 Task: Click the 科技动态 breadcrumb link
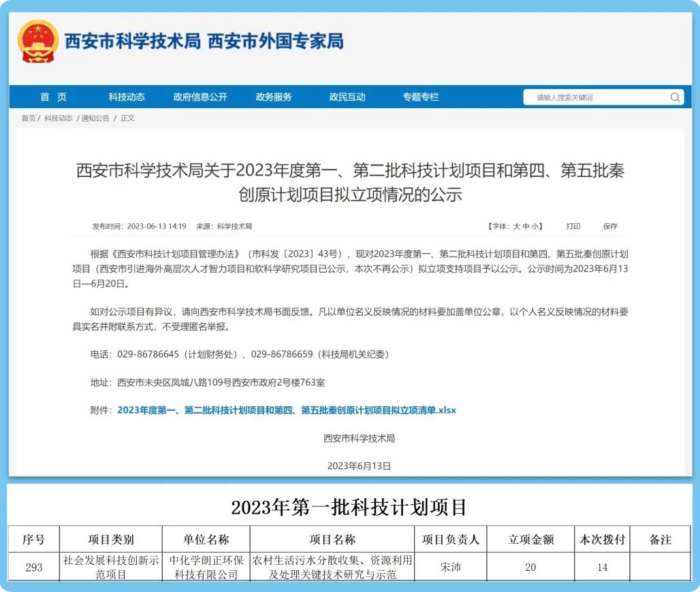(58, 118)
